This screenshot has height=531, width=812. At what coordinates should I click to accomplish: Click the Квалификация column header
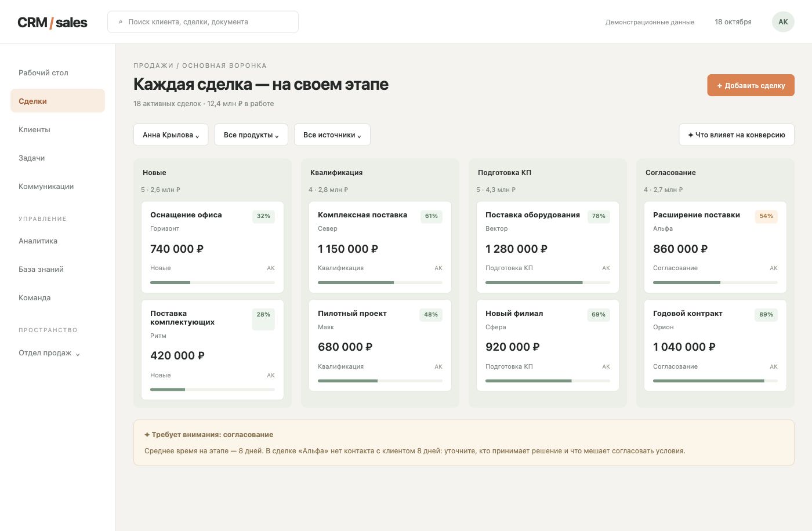tap(336, 173)
